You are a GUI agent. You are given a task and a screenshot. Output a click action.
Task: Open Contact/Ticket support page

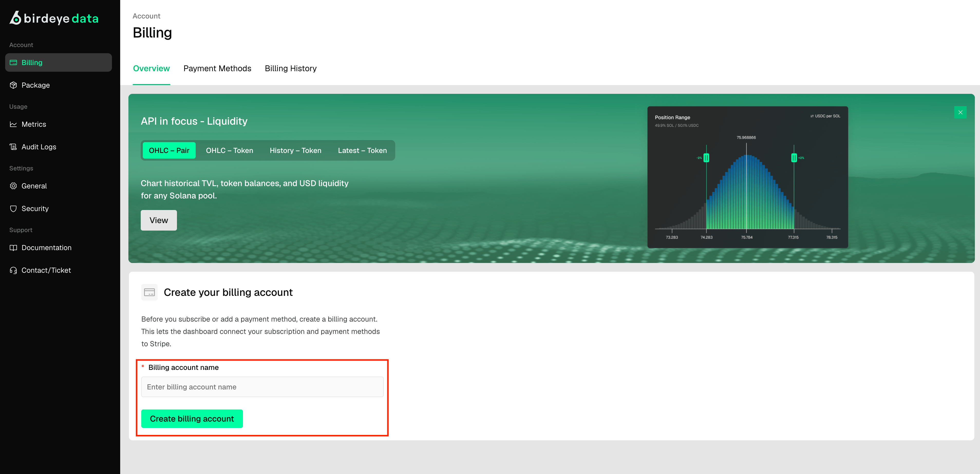pyautogui.click(x=58, y=270)
